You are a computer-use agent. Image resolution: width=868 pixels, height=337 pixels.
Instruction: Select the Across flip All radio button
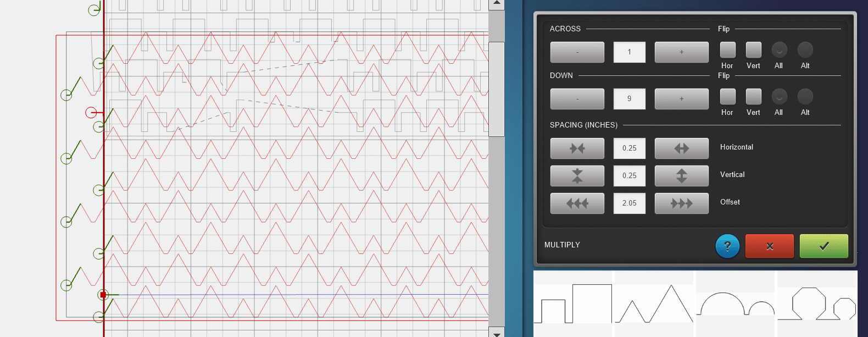point(779,50)
